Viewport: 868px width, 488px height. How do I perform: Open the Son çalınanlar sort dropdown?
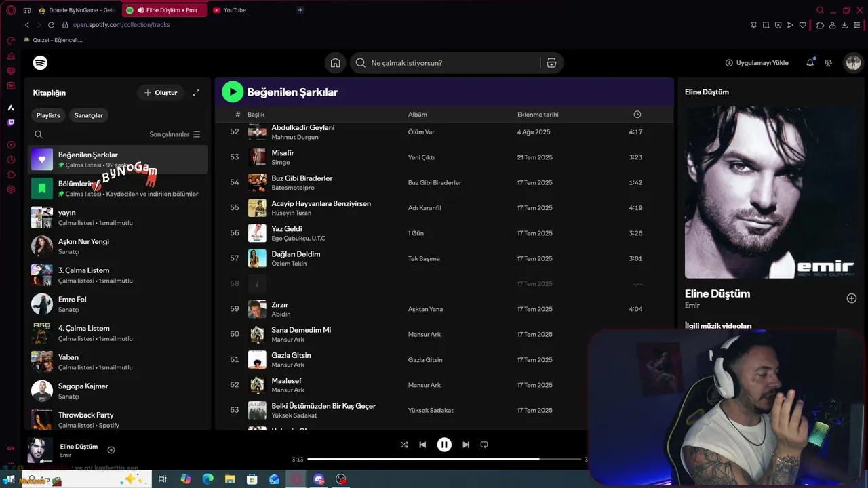coord(175,134)
